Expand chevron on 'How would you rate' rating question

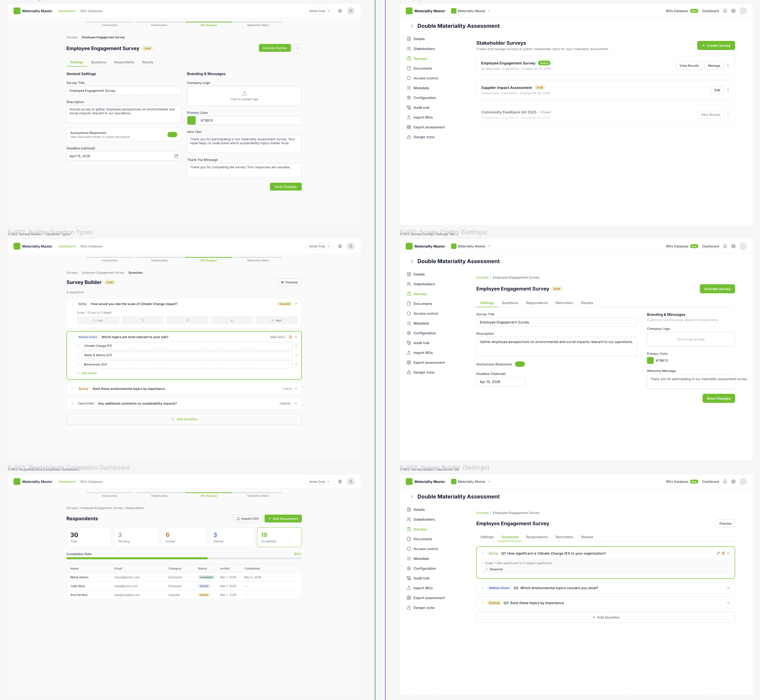click(x=296, y=304)
